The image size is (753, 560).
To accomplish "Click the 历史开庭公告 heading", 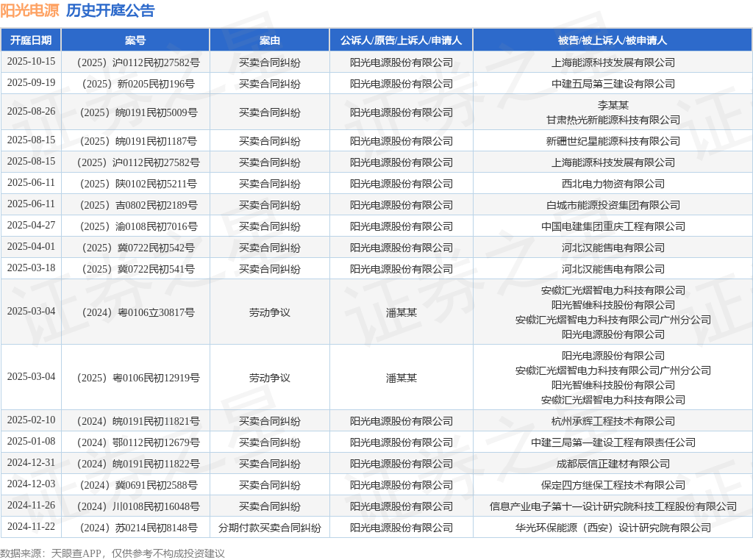I will (110, 10).
